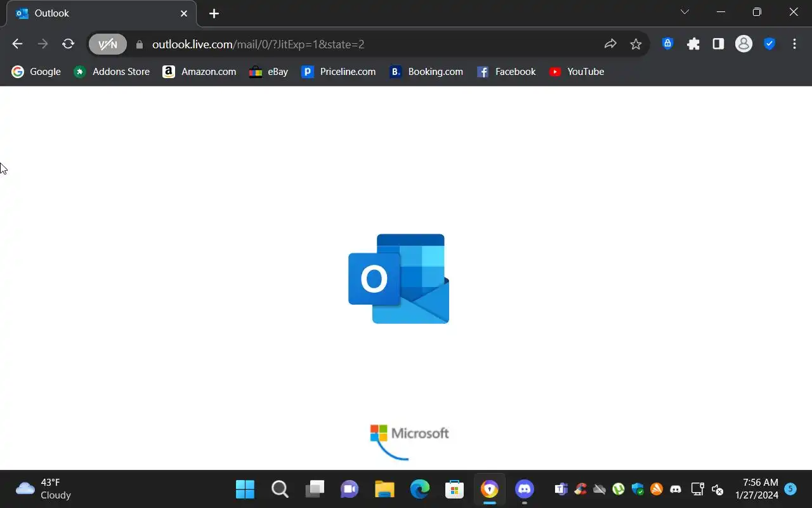Open the Extensions puzzle menu
The width and height of the screenshot is (812, 508).
point(693,44)
